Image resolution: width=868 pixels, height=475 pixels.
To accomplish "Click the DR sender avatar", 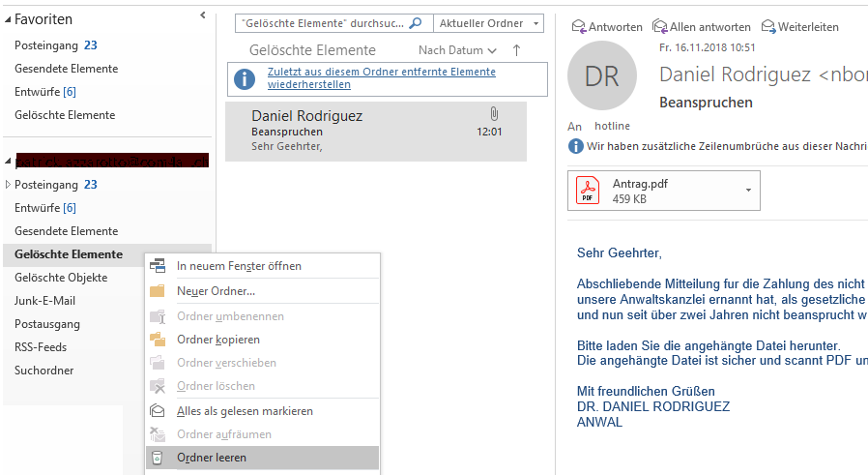I will (x=601, y=76).
